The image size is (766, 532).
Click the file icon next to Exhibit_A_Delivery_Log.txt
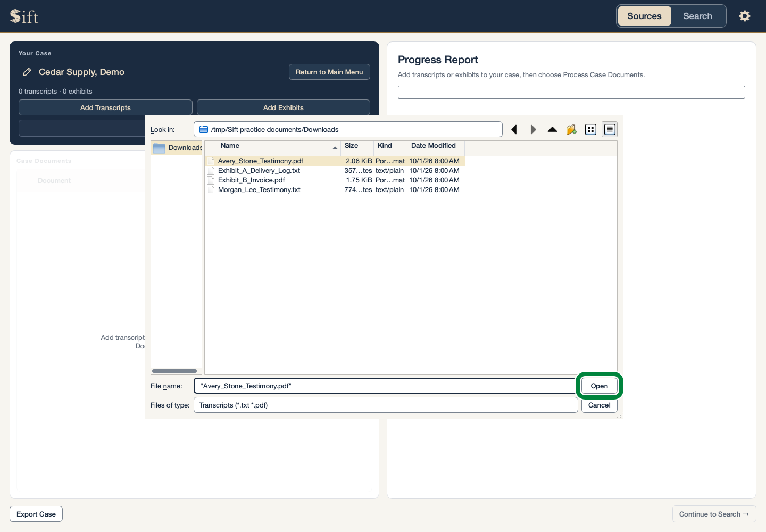[211, 171]
